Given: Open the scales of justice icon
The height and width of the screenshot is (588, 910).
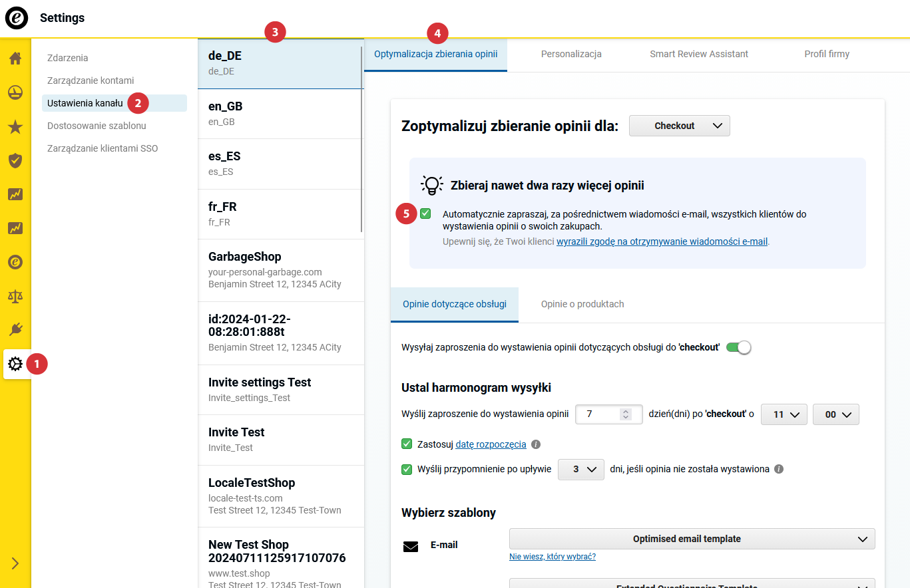Looking at the screenshot, I should [x=15, y=295].
